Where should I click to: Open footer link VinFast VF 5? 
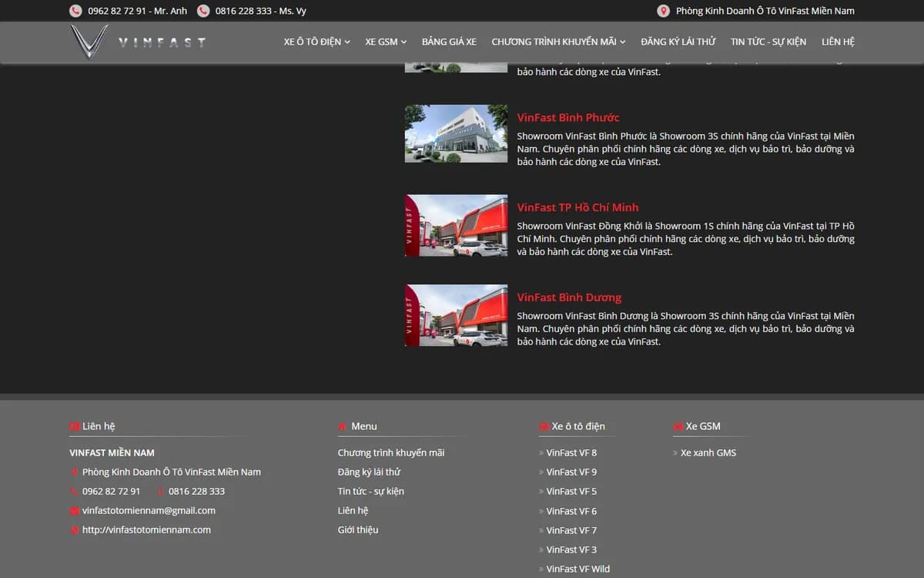click(571, 491)
